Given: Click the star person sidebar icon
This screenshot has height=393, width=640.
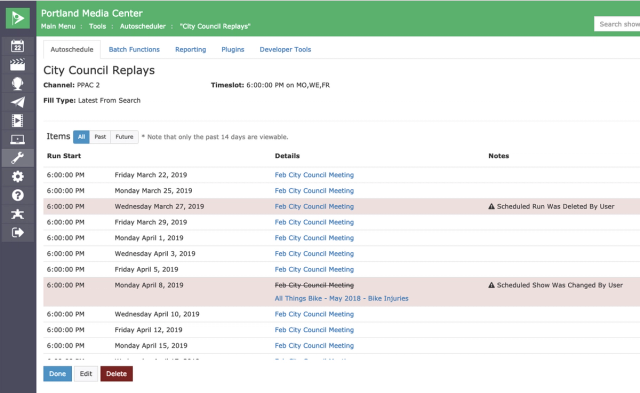Looking at the screenshot, I should pyautogui.click(x=18, y=214).
